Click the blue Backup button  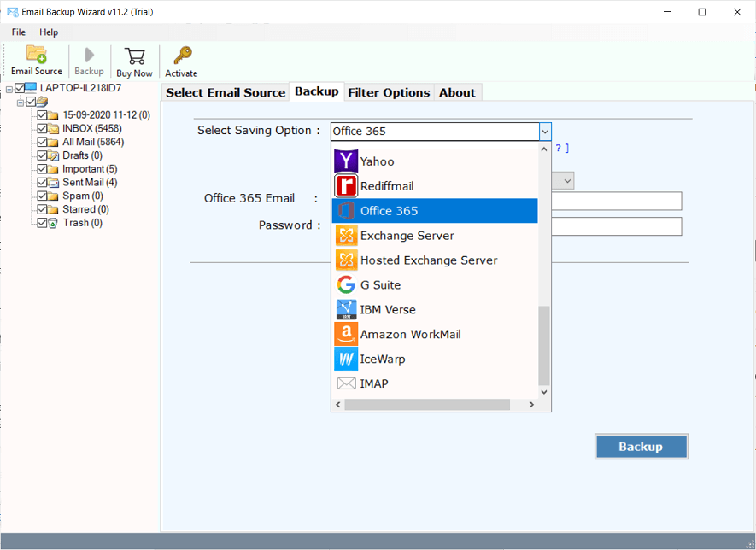[642, 447]
